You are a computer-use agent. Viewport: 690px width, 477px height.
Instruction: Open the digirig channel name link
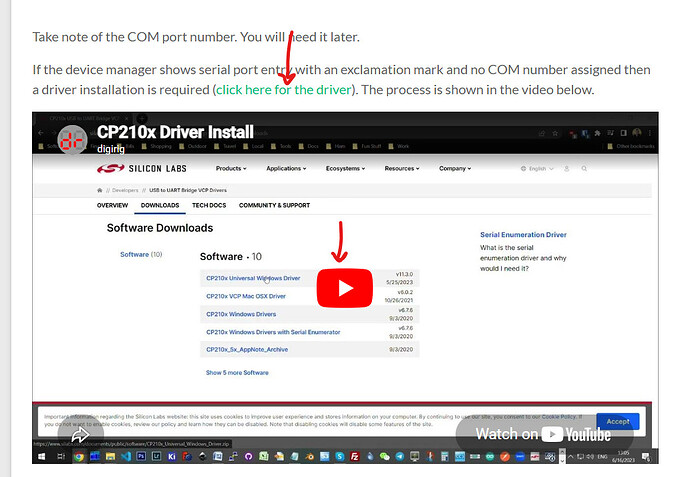(110, 149)
